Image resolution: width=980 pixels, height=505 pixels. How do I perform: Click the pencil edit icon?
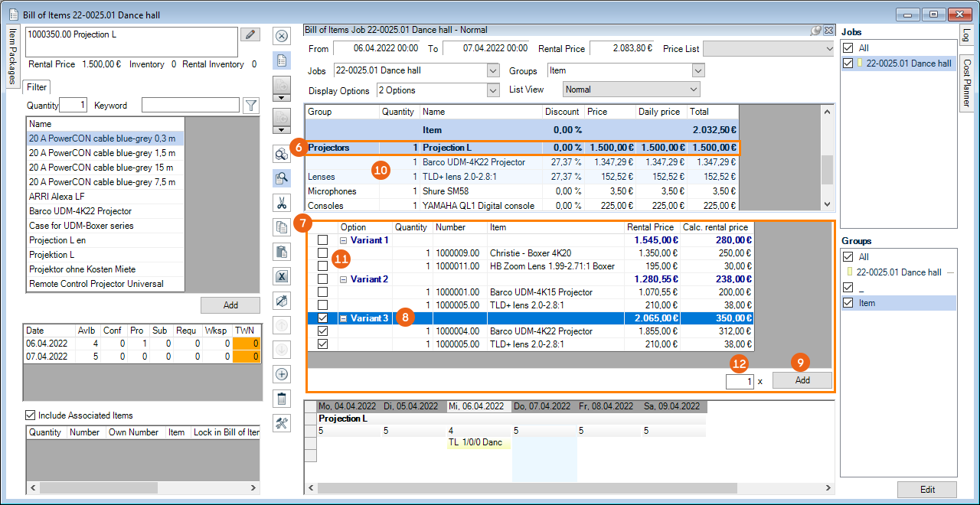(250, 35)
